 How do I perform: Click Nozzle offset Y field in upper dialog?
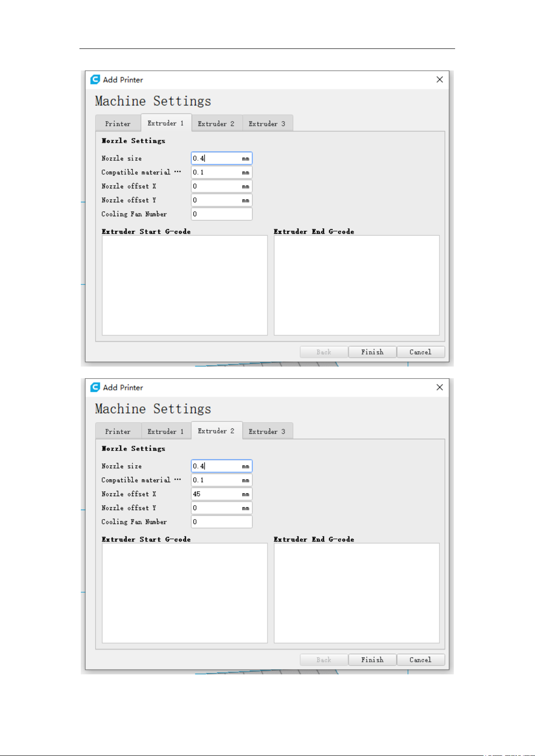pyautogui.click(x=222, y=200)
